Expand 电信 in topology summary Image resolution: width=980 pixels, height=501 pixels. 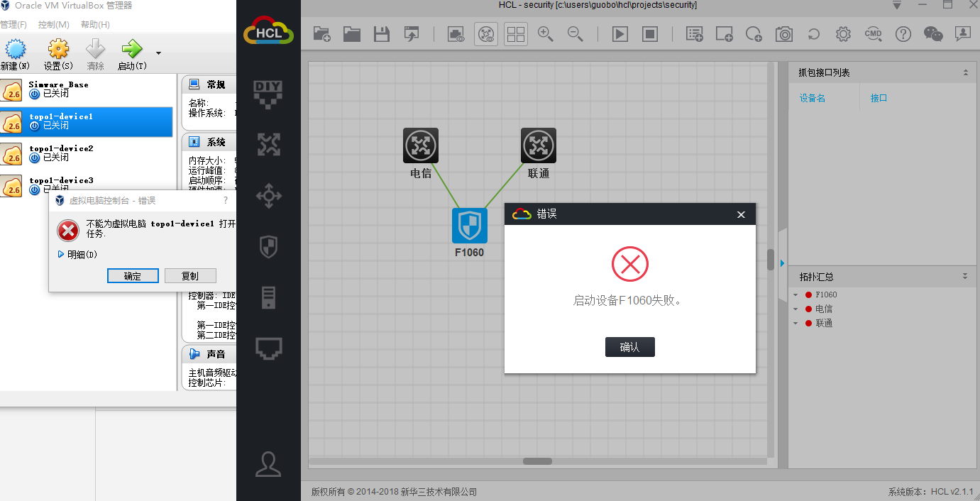click(x=795, y=309)
